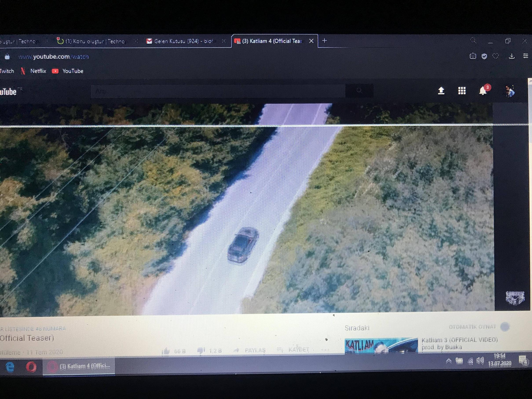The height and width of the screenshot is (399, 532).
Task: Like the video with thumbs up
Action: tap(166, 351)
